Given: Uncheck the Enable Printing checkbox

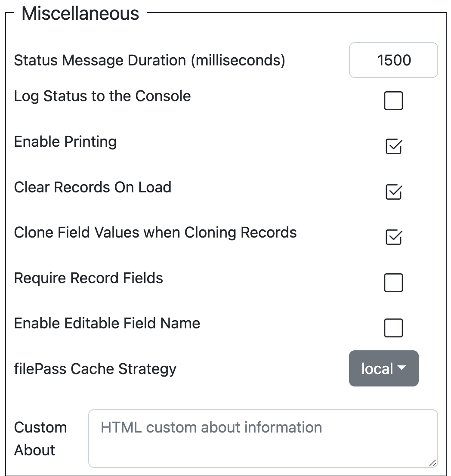Looking at the screenshot, I should (394, 146).
